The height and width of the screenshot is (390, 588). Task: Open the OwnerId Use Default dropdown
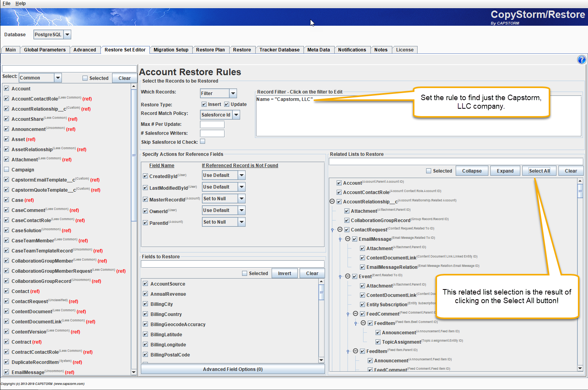point(242,210)
